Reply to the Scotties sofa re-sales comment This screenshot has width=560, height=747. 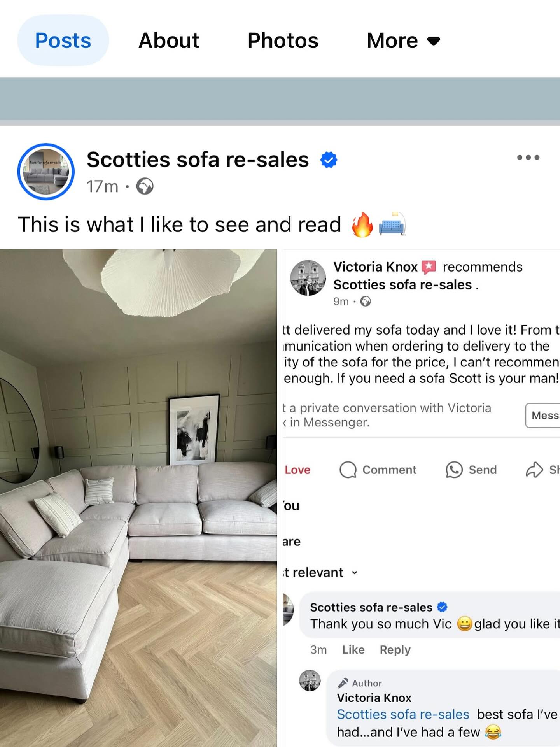tap(395, 650)
